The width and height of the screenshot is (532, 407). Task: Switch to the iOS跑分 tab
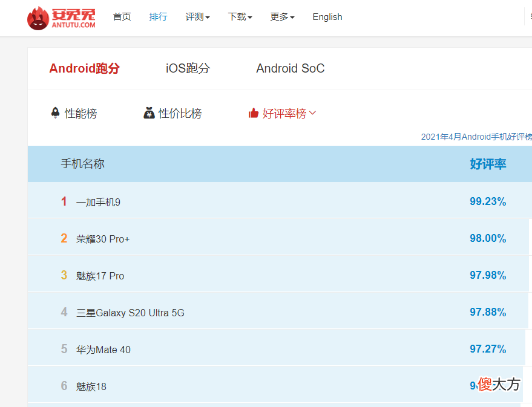click(188, 68)
